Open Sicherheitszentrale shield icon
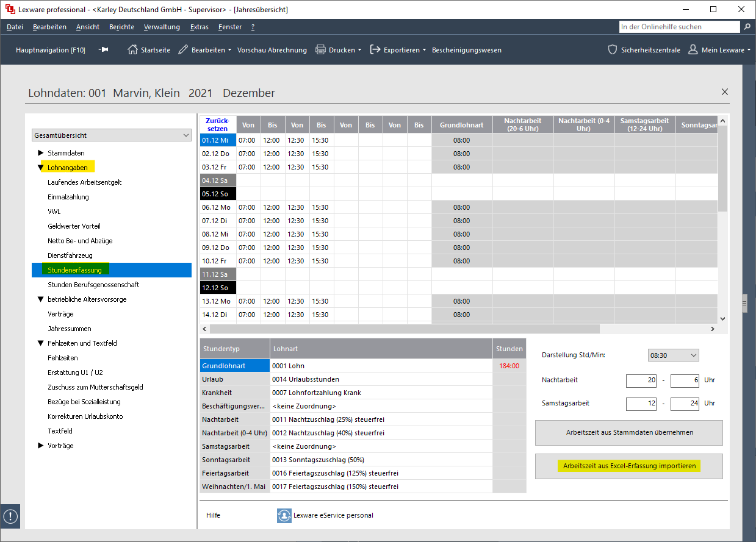Screen dimensions: 756x542 click(613, 50)
